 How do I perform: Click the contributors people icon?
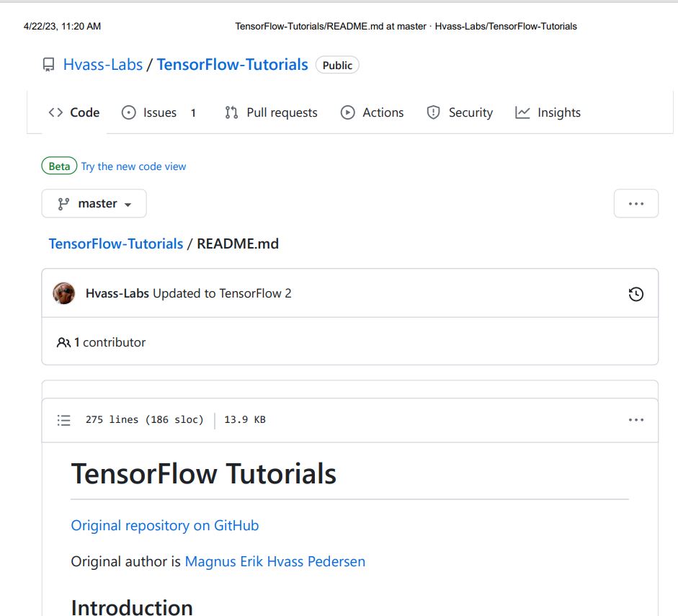point(63,342)
